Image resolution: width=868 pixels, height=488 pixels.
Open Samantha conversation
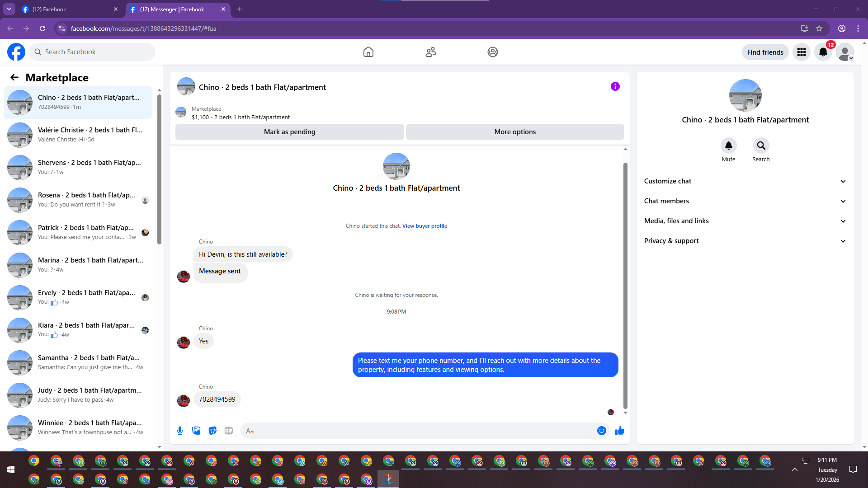[78, 363]
